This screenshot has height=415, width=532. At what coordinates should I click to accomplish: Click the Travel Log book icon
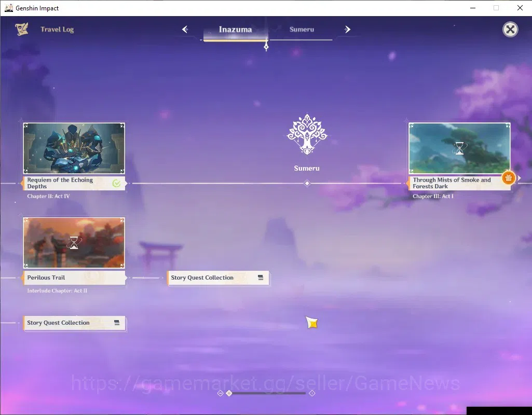(22, 29)
